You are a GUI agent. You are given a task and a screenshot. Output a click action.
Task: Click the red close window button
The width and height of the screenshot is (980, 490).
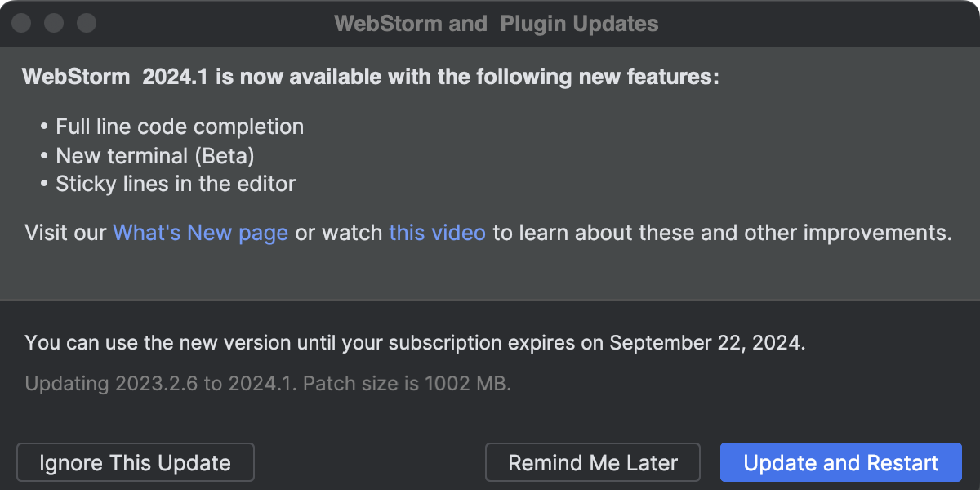coord(20,24)
